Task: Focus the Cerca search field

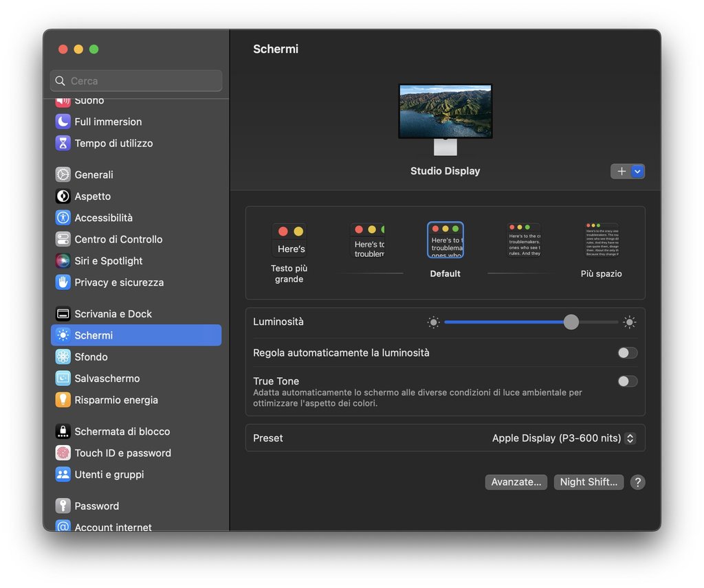Action: (136, 81)
